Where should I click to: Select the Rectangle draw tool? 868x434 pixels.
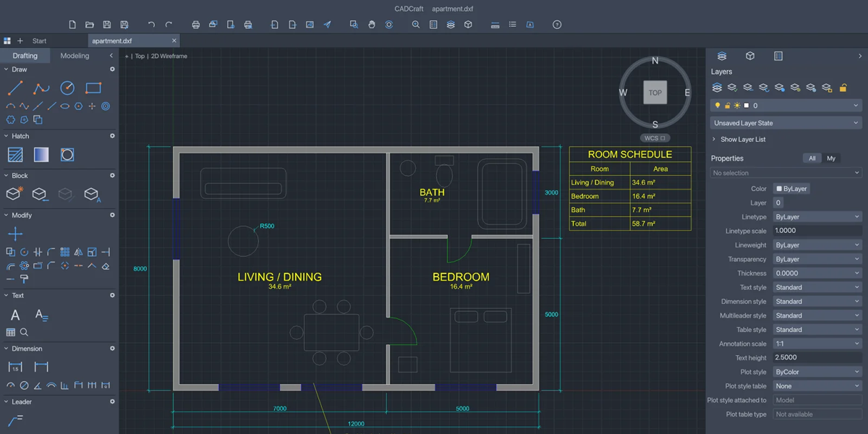click(x=93, y=88)
